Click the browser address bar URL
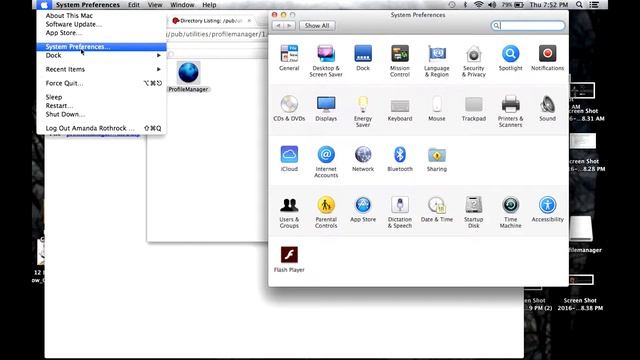The height and width of the screenshot is (360, 640). 218,34
